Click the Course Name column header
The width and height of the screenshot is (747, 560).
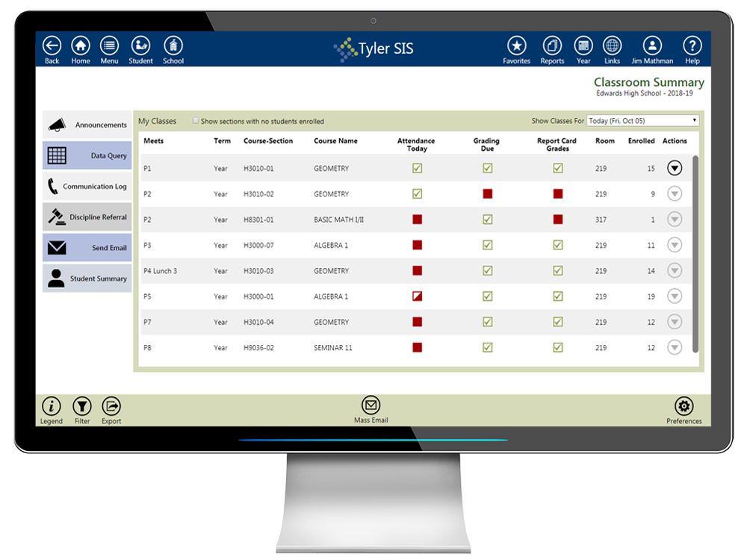point(335,141)
